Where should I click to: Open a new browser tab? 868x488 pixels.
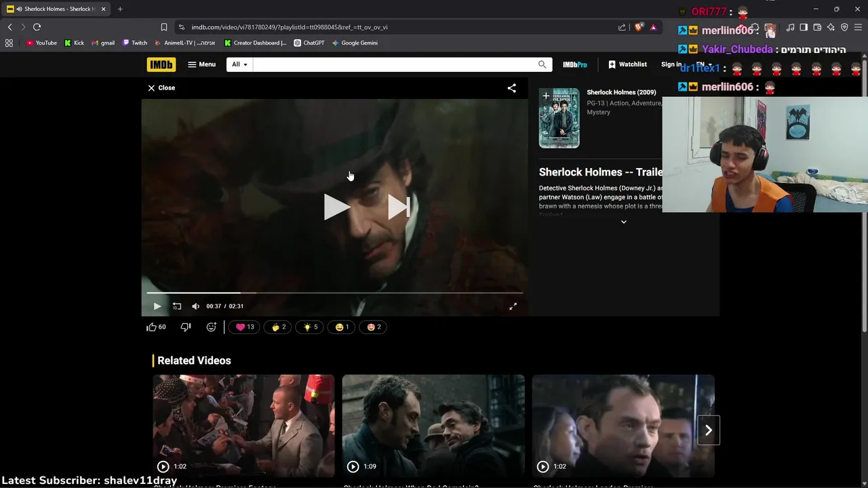pyautogui.click(x=120, y=9)
